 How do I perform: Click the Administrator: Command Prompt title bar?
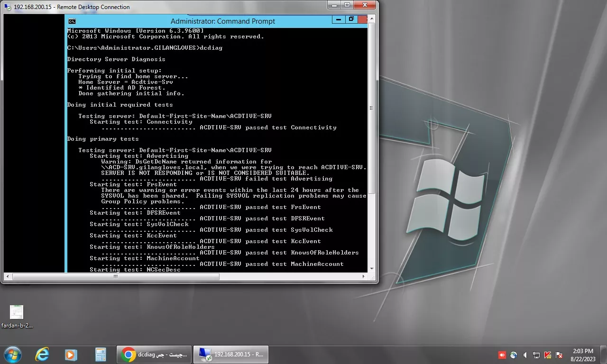(222, 21)
